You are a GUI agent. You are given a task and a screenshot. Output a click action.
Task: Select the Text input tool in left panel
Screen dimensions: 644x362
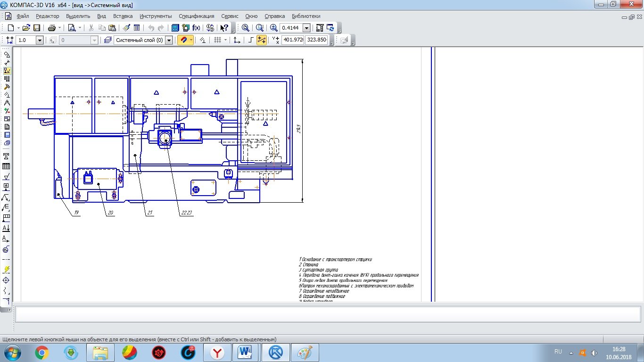[7, 156]
